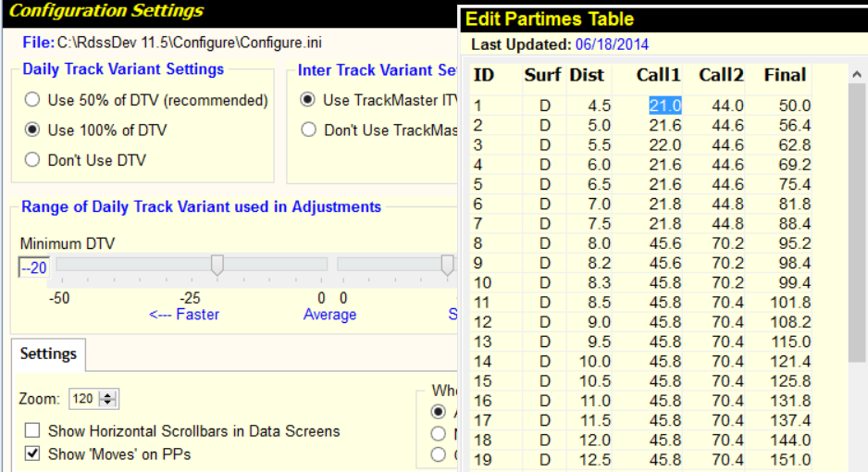Click the Dist column header

(587, 75)
